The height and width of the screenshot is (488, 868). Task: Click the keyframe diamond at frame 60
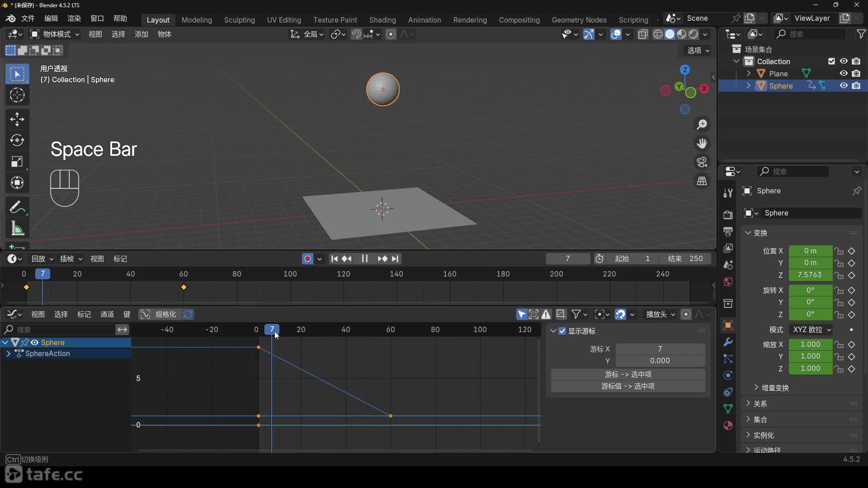point(184,287)
